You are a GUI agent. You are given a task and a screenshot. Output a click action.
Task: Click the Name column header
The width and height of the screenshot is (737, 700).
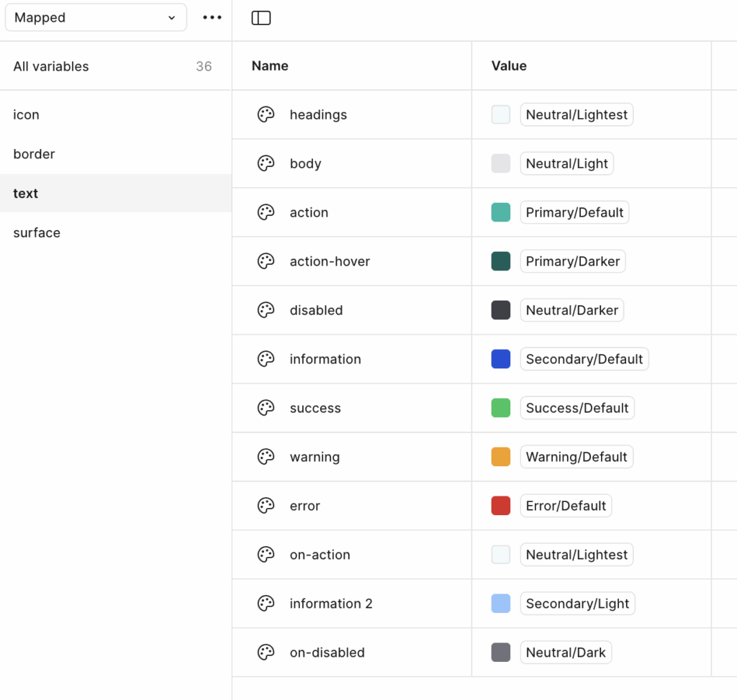point(270,65)
